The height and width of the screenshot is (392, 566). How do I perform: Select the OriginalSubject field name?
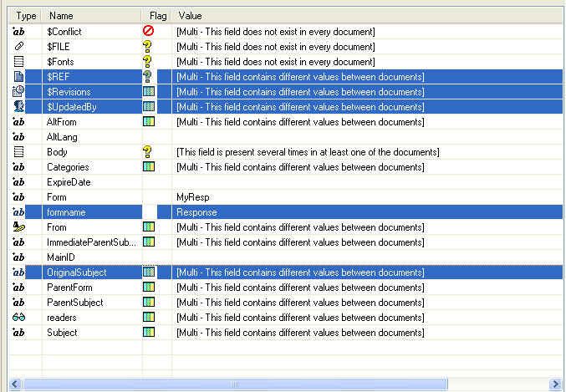pos(76,272)
